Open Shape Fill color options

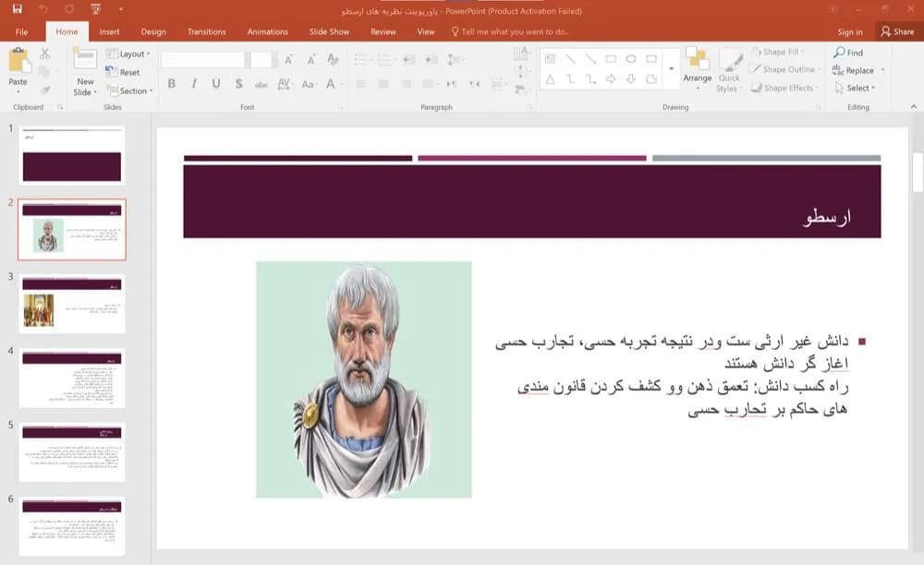(x=778, y=52)
